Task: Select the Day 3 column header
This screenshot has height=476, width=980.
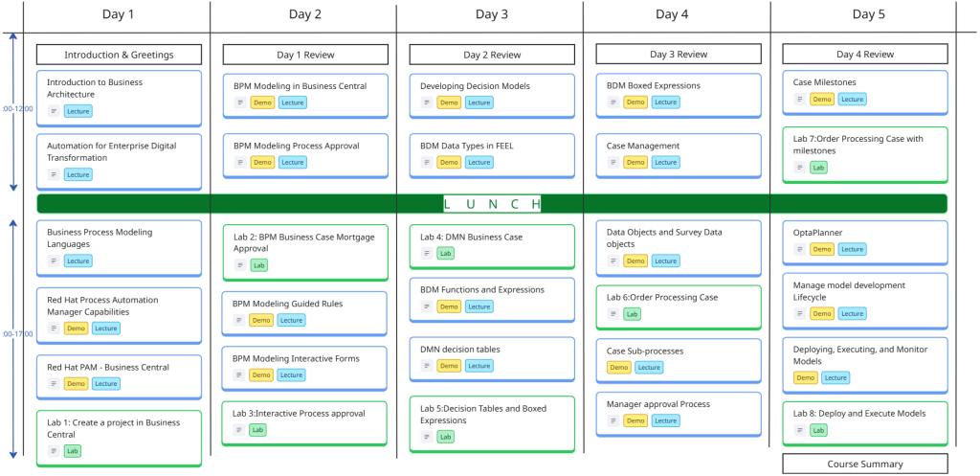Action: 491,14
